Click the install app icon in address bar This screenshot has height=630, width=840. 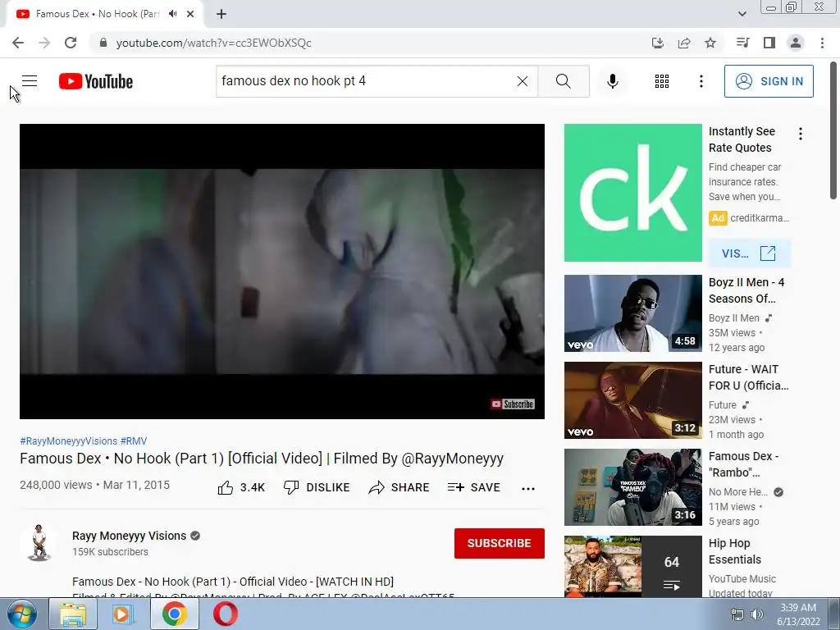point(658,43)
